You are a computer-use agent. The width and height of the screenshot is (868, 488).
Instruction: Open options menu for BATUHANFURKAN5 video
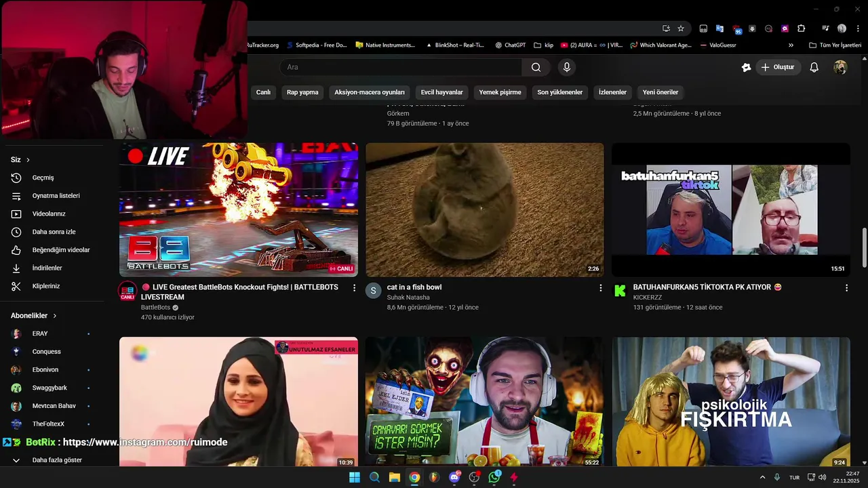(x=846, y=288)
